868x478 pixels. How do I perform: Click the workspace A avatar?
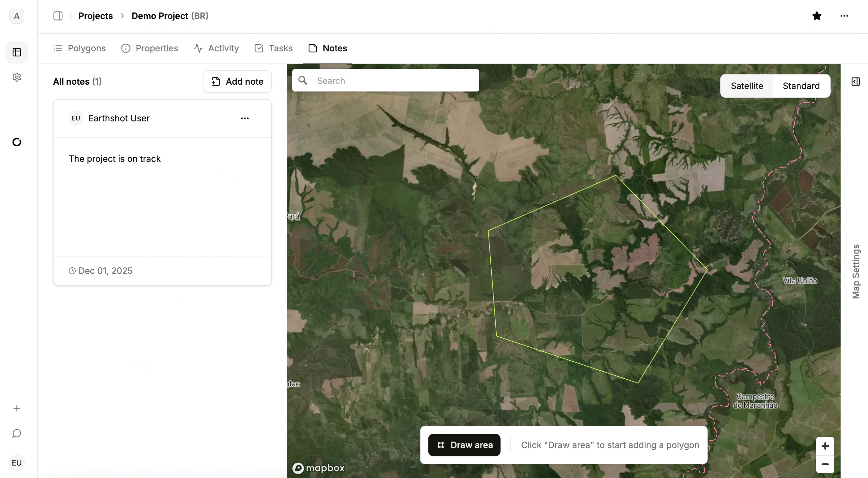[x=17, y=16]
